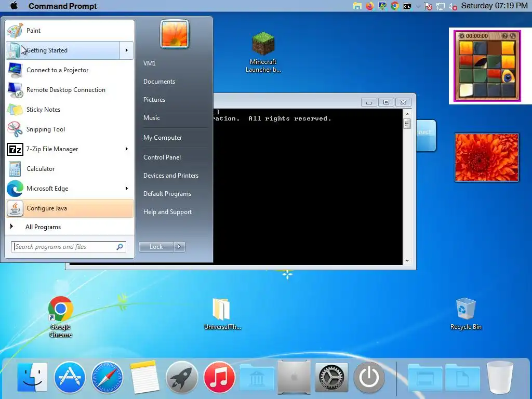Click Command Prompt scrollbar down arrow
This screenshot has height=399, width=532.
tap(407, 261)
